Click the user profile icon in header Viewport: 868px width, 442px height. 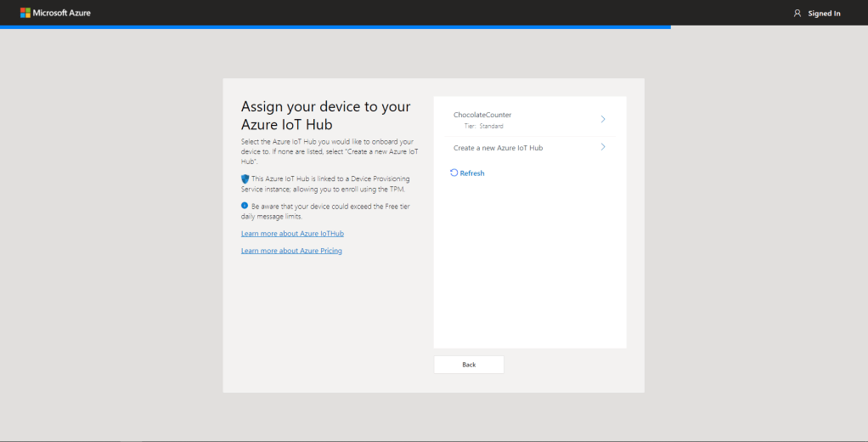pos(797,13)
